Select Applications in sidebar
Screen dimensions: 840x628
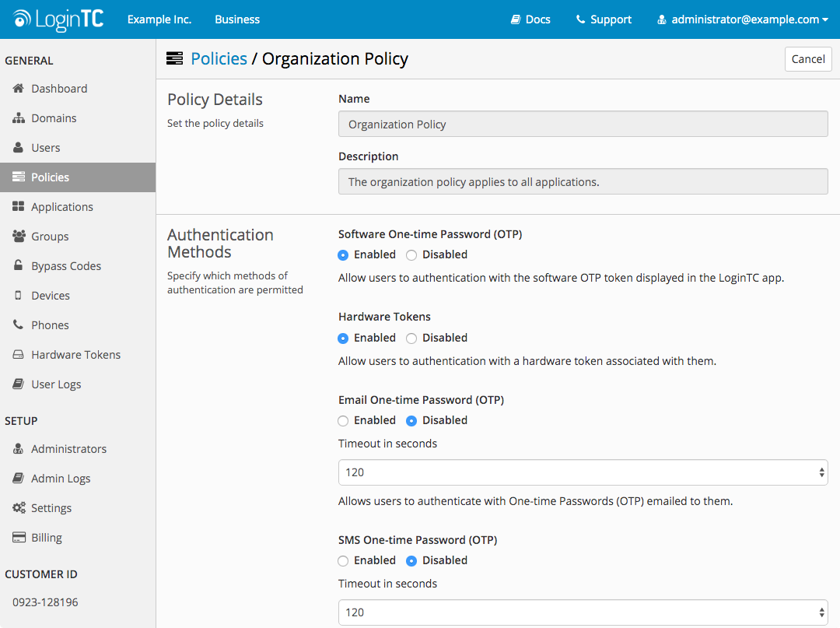tap(78, 206)
